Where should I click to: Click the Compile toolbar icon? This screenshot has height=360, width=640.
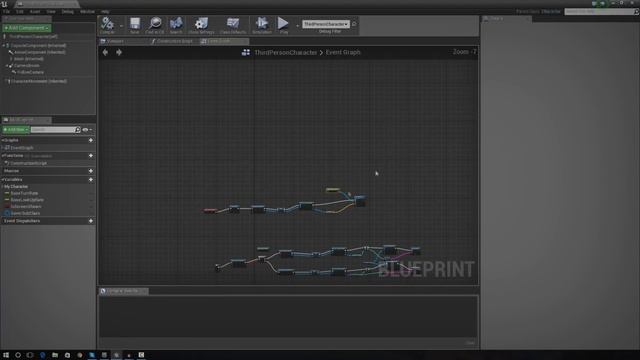pyautogui.click(x=107, y=23)
